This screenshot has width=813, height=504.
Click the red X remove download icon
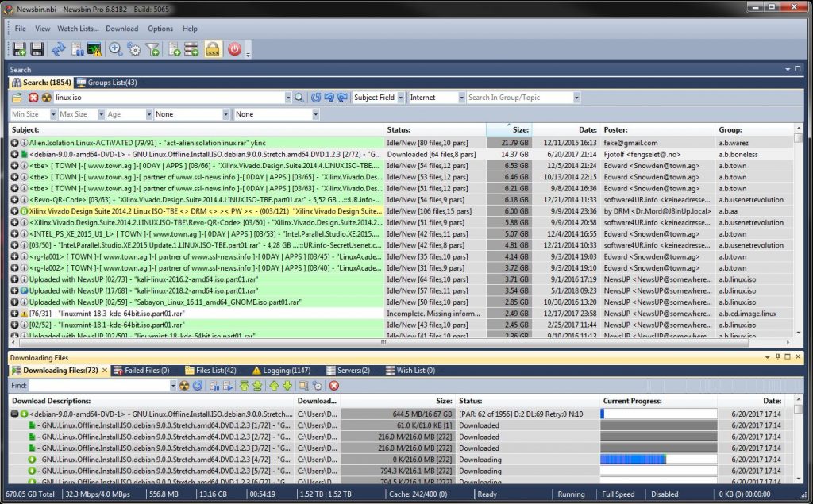[334, 386]
